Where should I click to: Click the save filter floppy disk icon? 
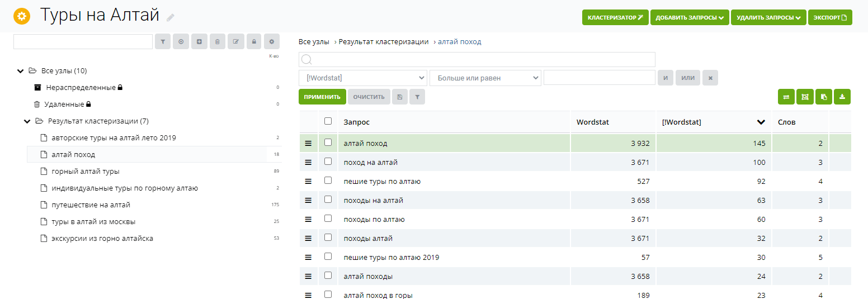[399, 97]
